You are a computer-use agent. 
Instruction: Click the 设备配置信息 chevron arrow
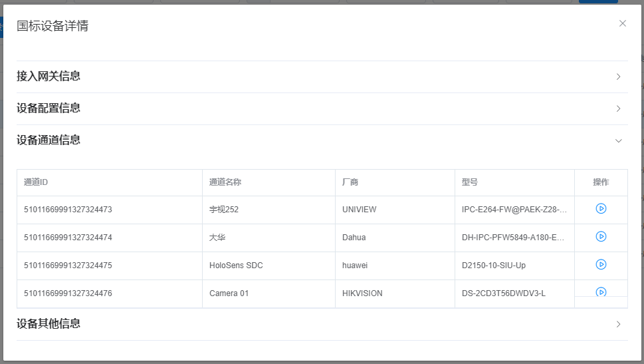pyautogui.click(x=619, y=108)
